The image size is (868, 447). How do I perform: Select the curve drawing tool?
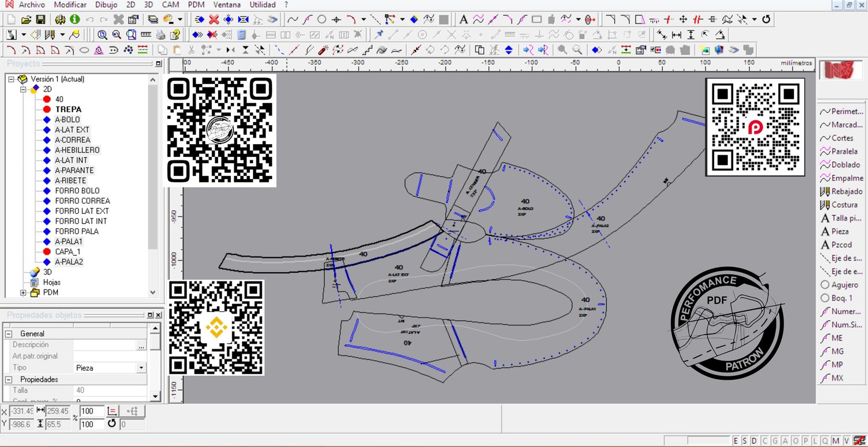coord(292,20)
